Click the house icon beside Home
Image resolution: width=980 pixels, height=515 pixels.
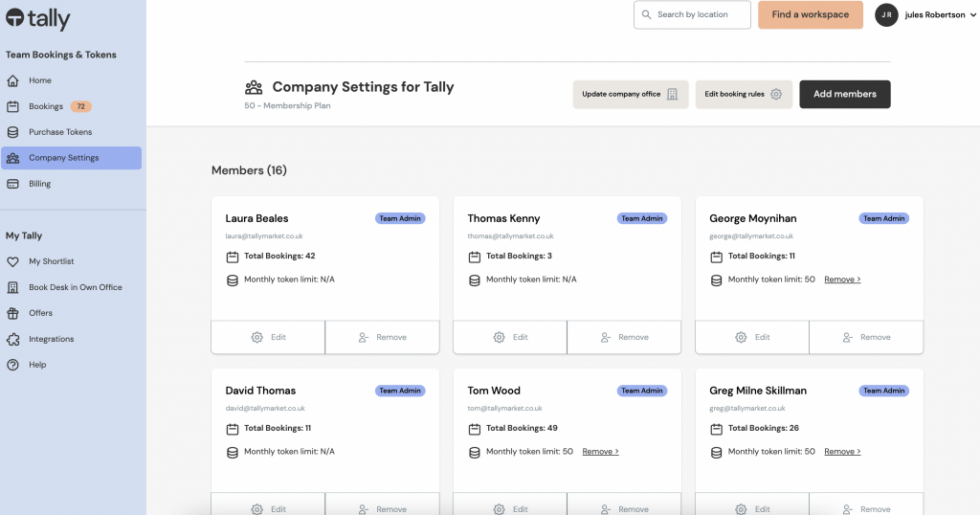(x=12, y=80)
